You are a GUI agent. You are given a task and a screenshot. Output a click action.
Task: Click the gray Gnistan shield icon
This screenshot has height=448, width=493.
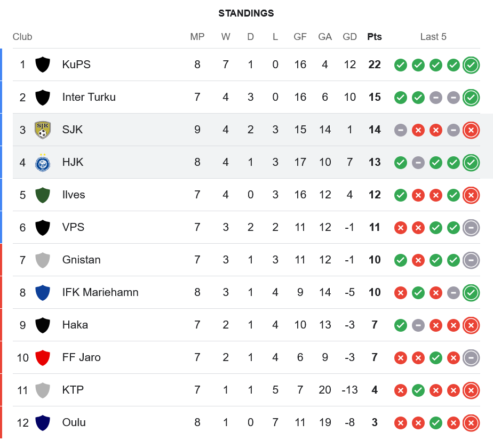pos(43,260)
